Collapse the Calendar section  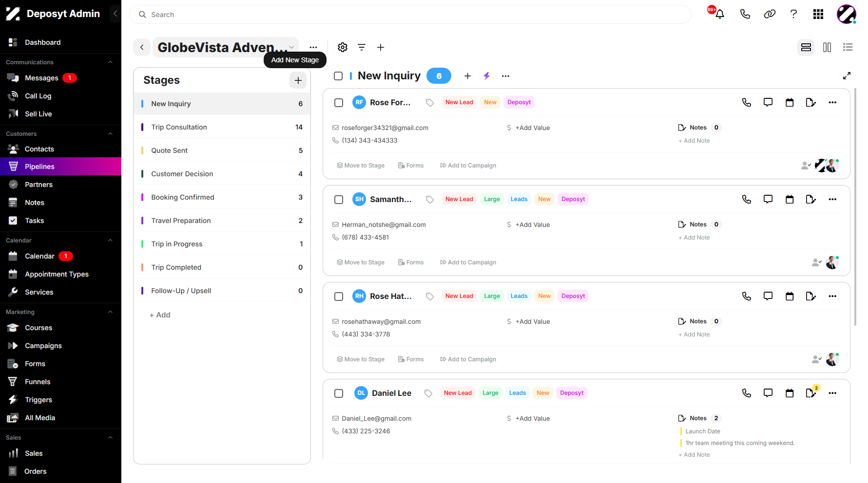click(110, 240)
